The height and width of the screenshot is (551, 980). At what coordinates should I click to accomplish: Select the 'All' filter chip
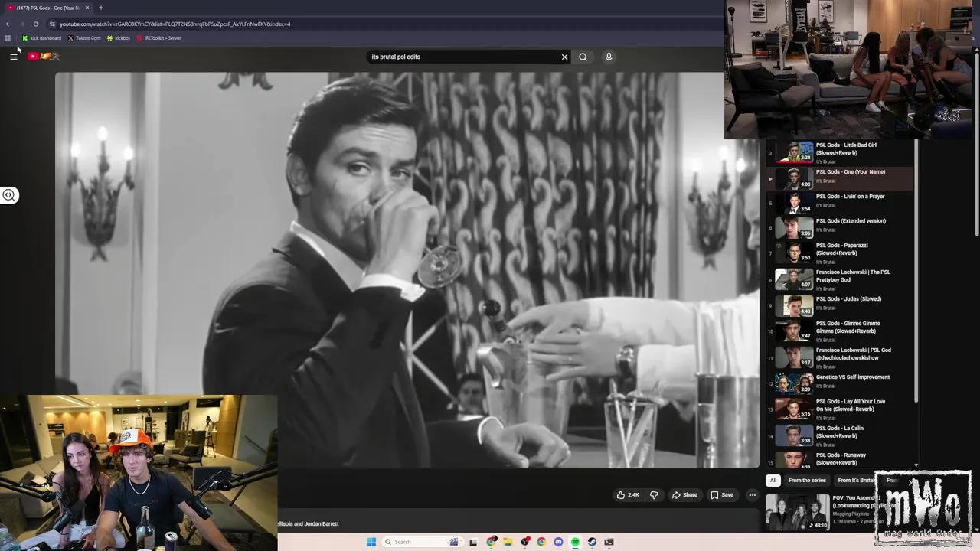point(773,481)
